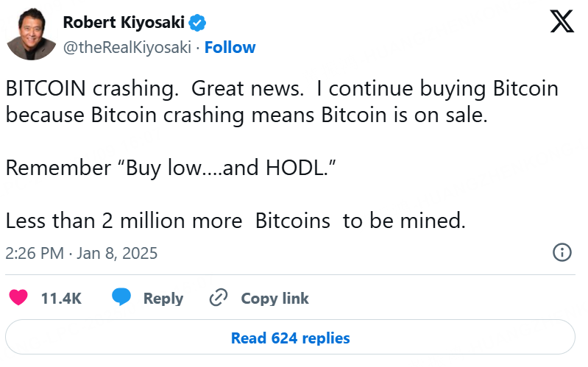This screenshot has width=588, height=367.
Task: Open the tweet info circle icon
Action: (562, 253)
